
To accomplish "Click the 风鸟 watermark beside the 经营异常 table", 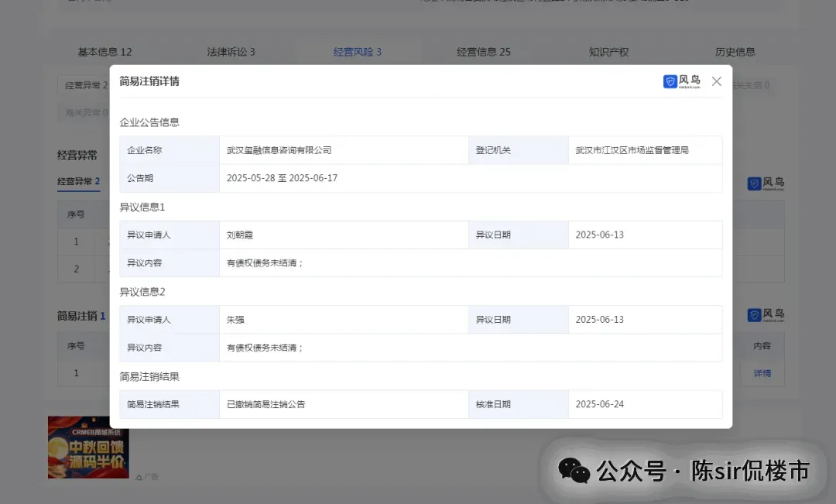I will (x=765, y=183).
